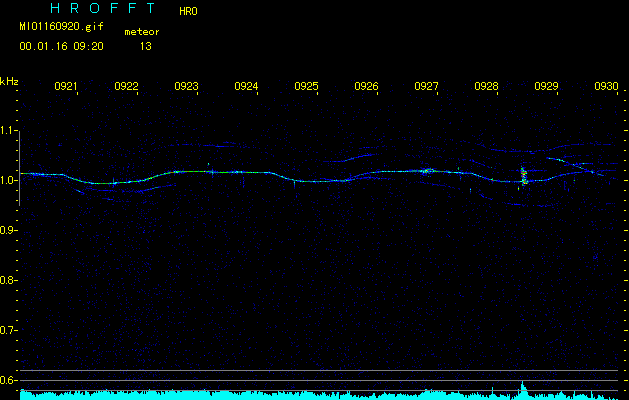Viewport: 629px width, 400px height.
Task: Click the 0.7 frequency axis label
Action: 9,330
